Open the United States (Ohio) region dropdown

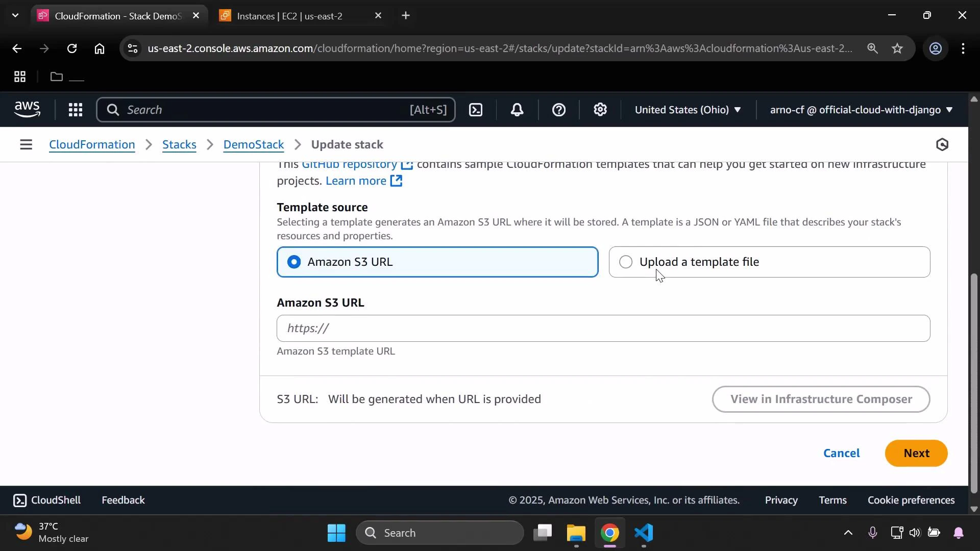688,110
